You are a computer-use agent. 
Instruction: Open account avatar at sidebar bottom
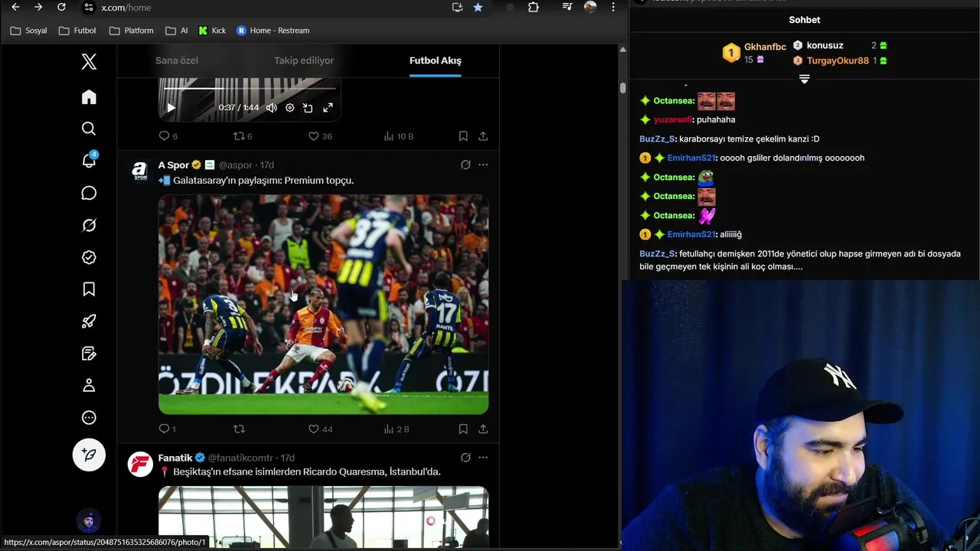(x=89, y=521)
